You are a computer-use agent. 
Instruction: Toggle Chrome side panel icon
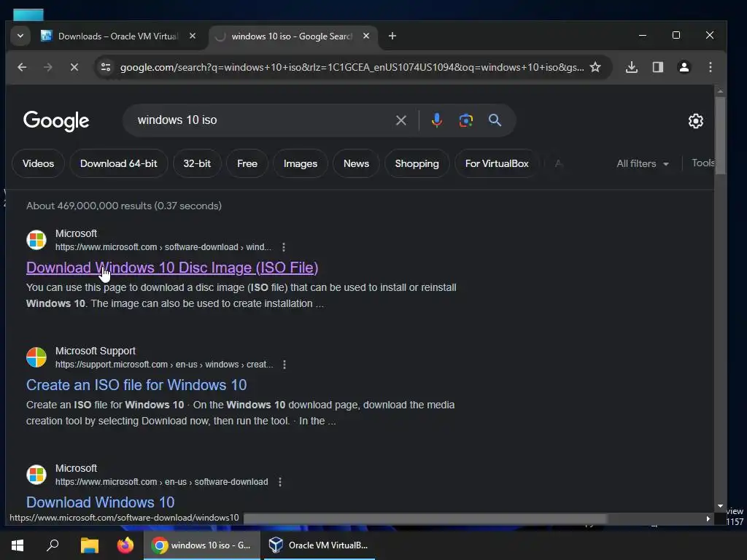(657, 67)
